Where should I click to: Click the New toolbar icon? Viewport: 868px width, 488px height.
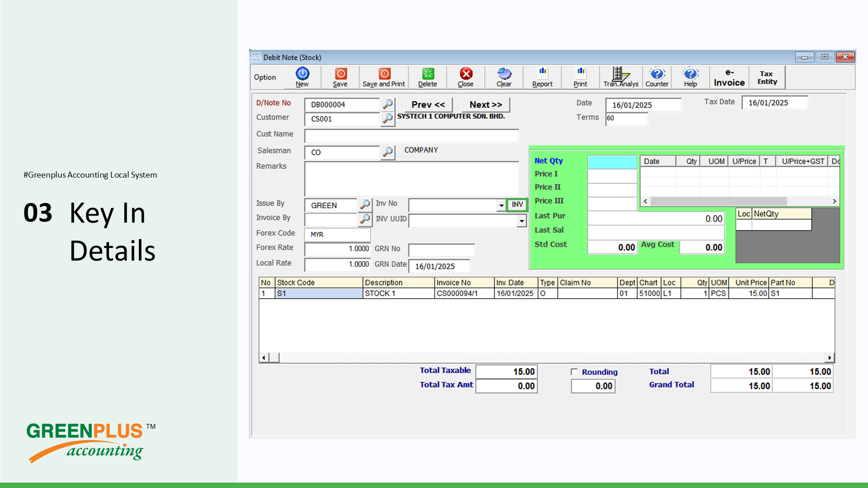[302, 77]
